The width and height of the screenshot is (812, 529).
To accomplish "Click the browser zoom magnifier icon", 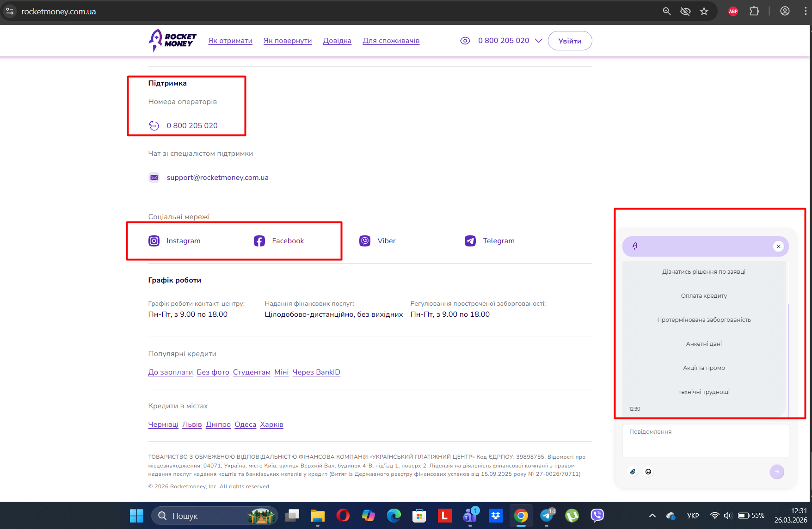I will point(667,11).
